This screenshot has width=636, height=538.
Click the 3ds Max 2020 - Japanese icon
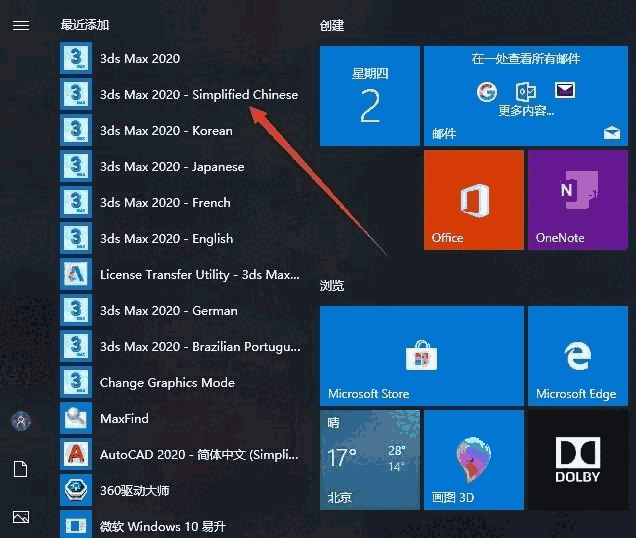pyautogui.click(x=76, y=166)
